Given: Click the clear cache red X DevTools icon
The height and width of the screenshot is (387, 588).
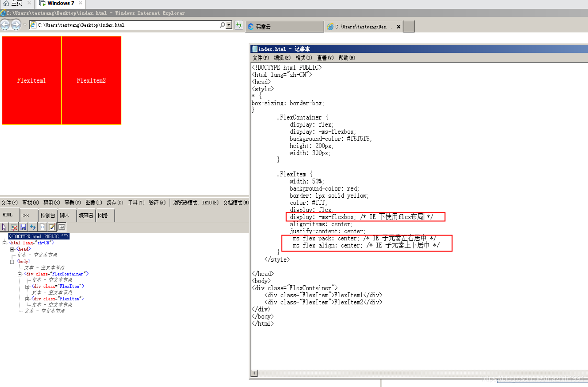Looking at the screenshot, I should 14,227.
